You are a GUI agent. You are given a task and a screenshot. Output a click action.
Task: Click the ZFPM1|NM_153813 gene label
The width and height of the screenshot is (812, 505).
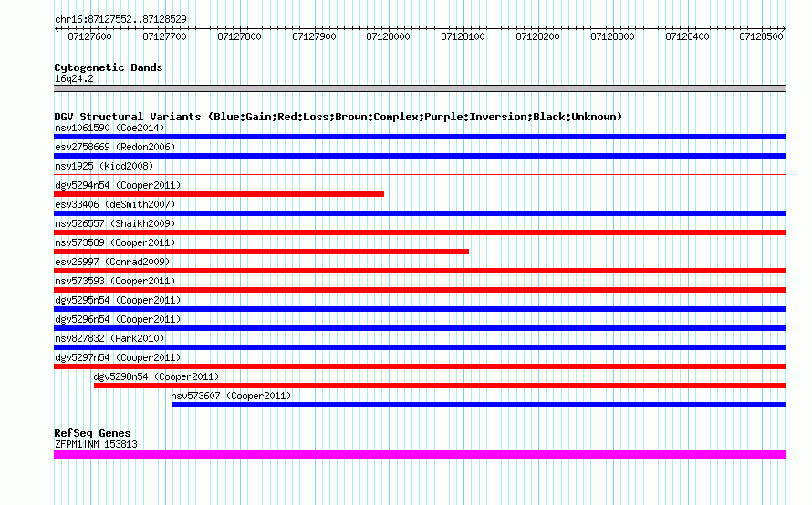(96, 444)
